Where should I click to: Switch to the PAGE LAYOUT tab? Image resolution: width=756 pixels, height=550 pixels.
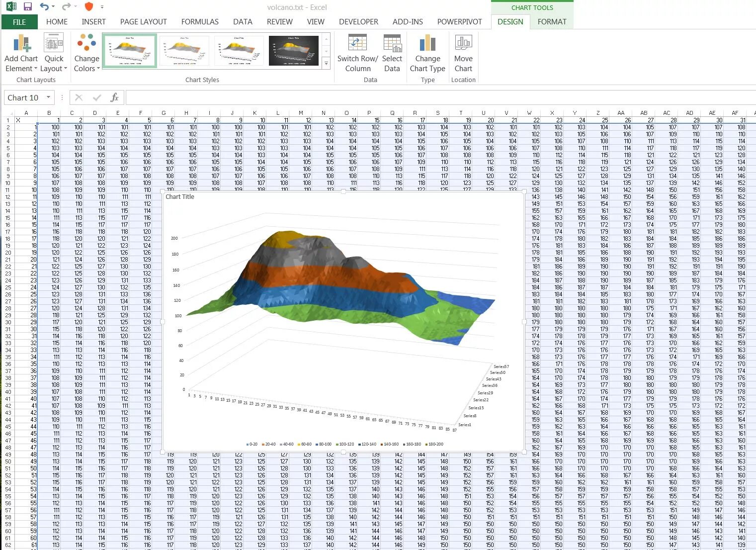[x=143, y=22]
